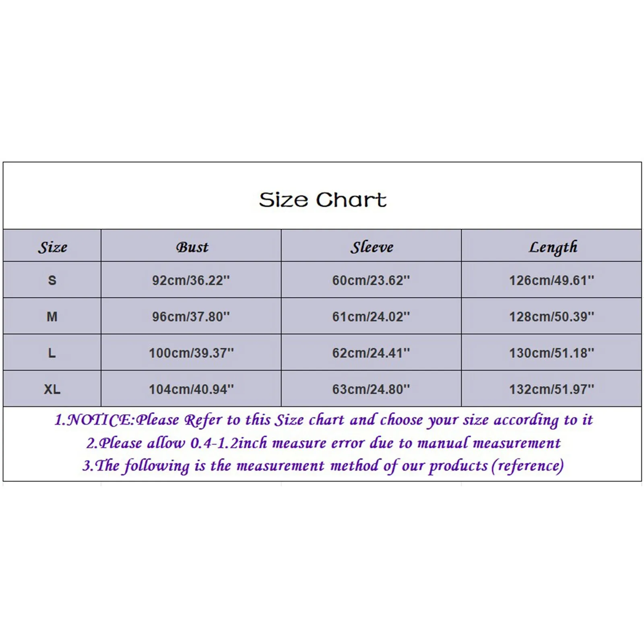Select the Length column header

553,248
